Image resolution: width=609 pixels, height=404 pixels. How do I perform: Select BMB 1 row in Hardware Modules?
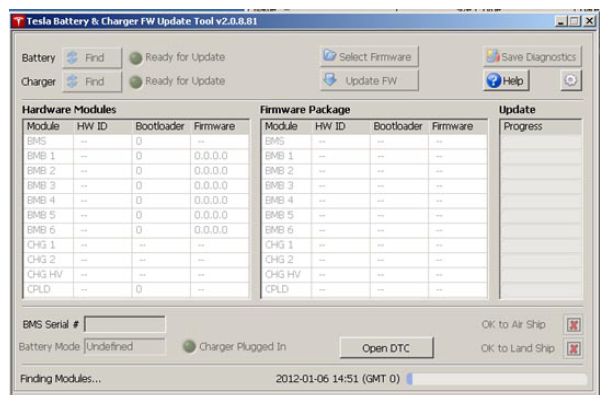pos(136,156)
